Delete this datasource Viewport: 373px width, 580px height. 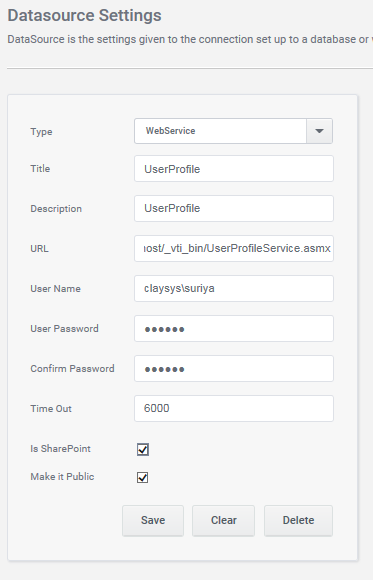tap(298, 520)
